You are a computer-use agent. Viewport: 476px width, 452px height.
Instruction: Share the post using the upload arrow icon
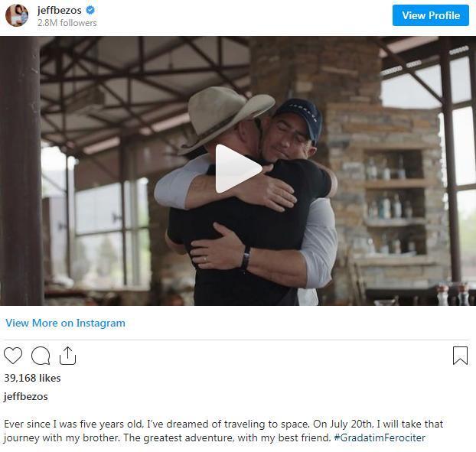[x=67, y=355]
